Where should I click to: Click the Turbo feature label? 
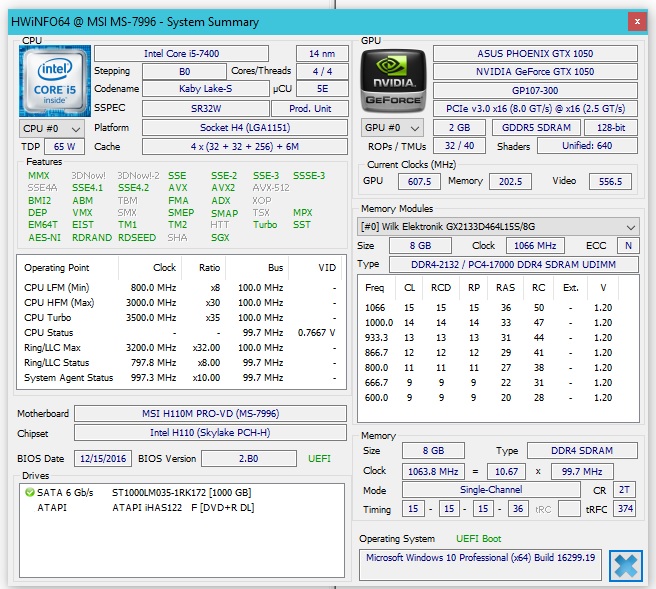click(x=265, y=225)
